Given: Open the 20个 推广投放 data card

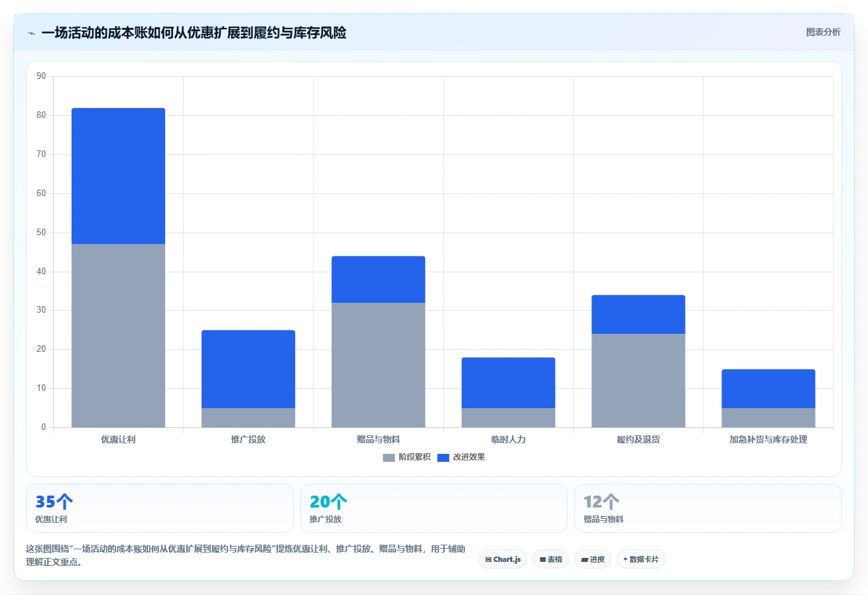Looking at the screenshot, I should click(x=434, y=508).
